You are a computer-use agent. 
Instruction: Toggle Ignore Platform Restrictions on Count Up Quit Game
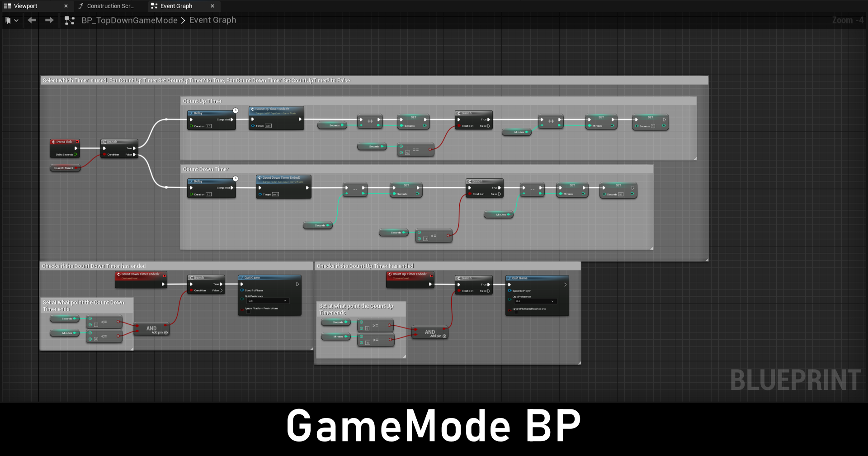(516, 313)
